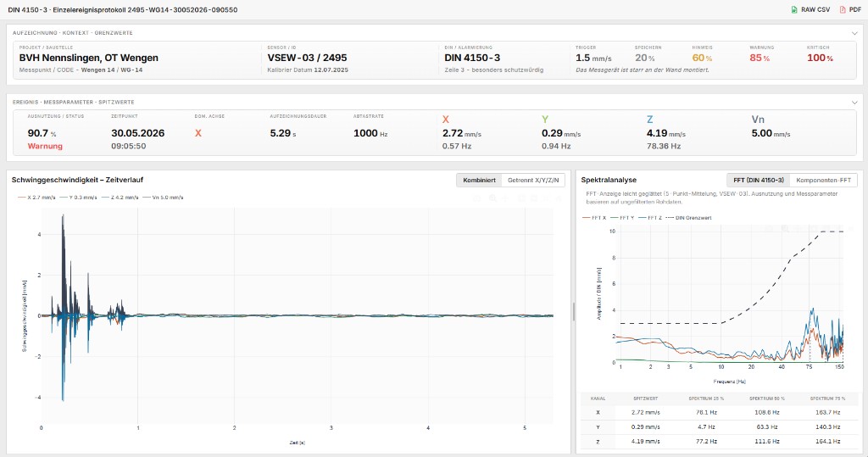Click the splitter handle between the chart panels

point(574,311)
